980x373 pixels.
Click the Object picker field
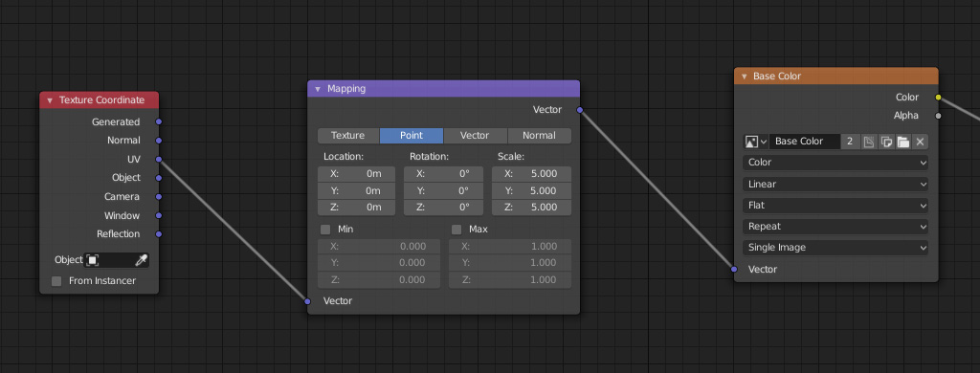[x=117, y=260]
